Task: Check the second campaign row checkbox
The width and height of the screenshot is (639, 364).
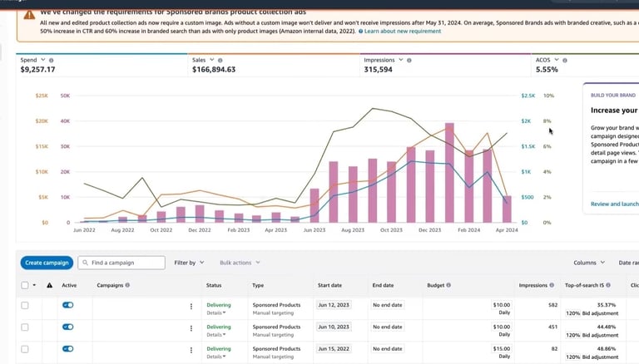Action: (25, 327)
